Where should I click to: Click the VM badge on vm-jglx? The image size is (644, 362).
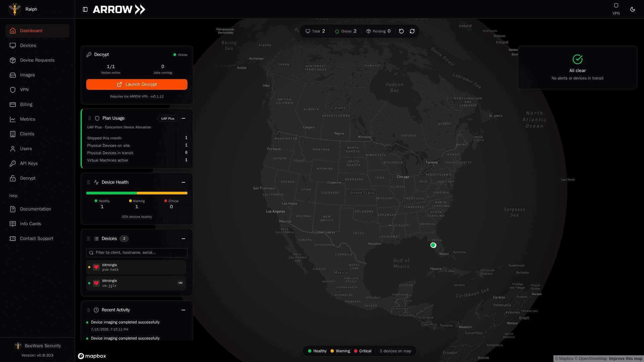[180, 283]
